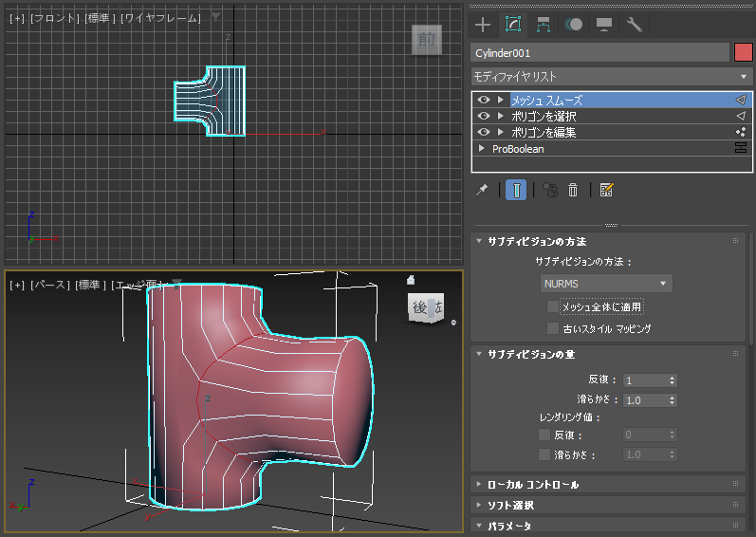Viewport: 756px width, 537px height.
Task: Click the サブディビジョンの量 rollout grip handle
Action: (735, 353)
